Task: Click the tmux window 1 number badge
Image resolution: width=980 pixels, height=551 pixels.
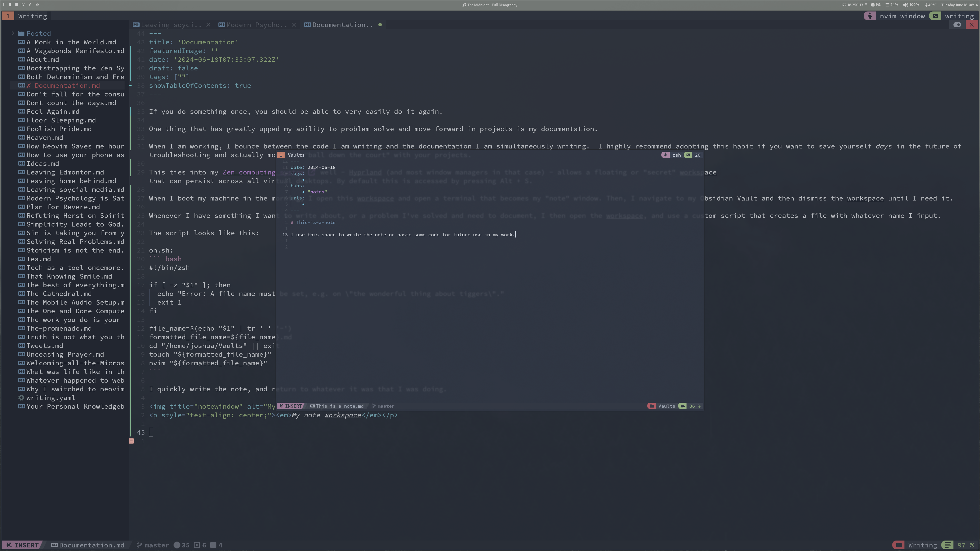Action: coord(8,16)
